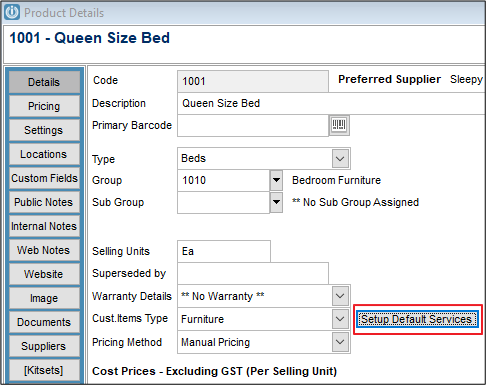
Task: Expand the Type dropdown showing Beds
Action: coord(340,158)
